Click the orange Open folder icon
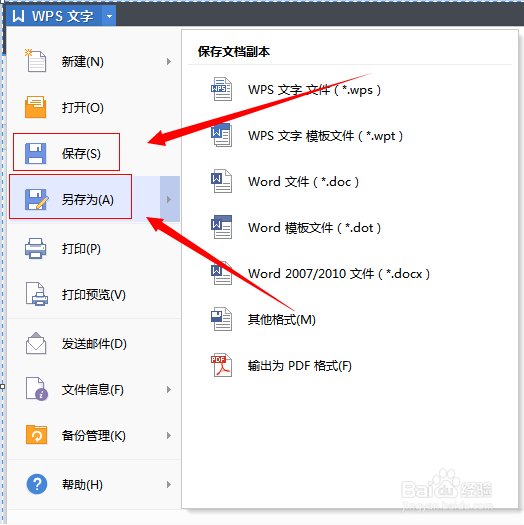The width and height of the screenshot is (524, 525). (35, 107)
